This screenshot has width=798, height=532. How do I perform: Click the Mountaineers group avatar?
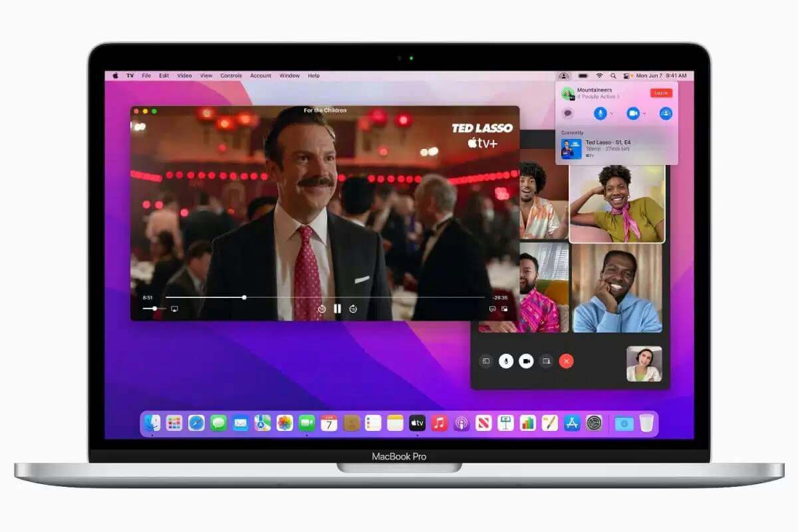click(567, 93)
